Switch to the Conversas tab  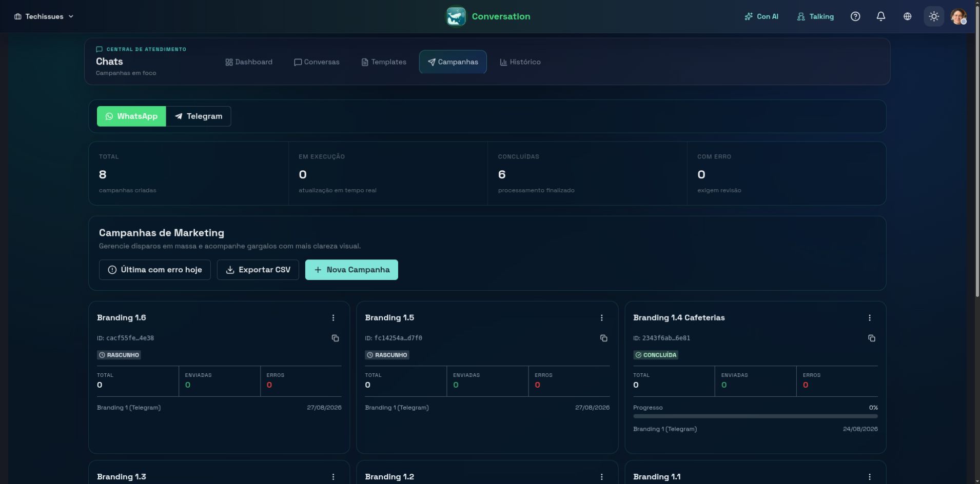pos(317,62)
